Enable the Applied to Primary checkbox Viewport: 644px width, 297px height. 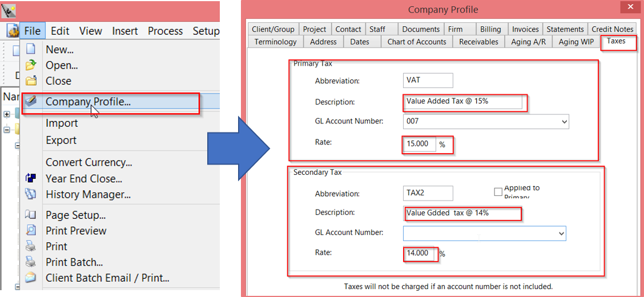pyautogui.click(x=498, y=192)
